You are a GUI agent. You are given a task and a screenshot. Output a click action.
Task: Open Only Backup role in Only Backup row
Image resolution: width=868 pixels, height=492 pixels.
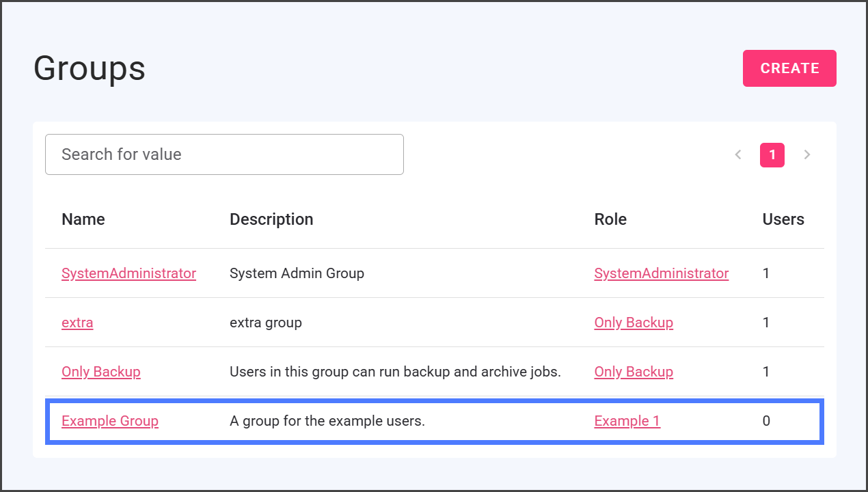634,372
